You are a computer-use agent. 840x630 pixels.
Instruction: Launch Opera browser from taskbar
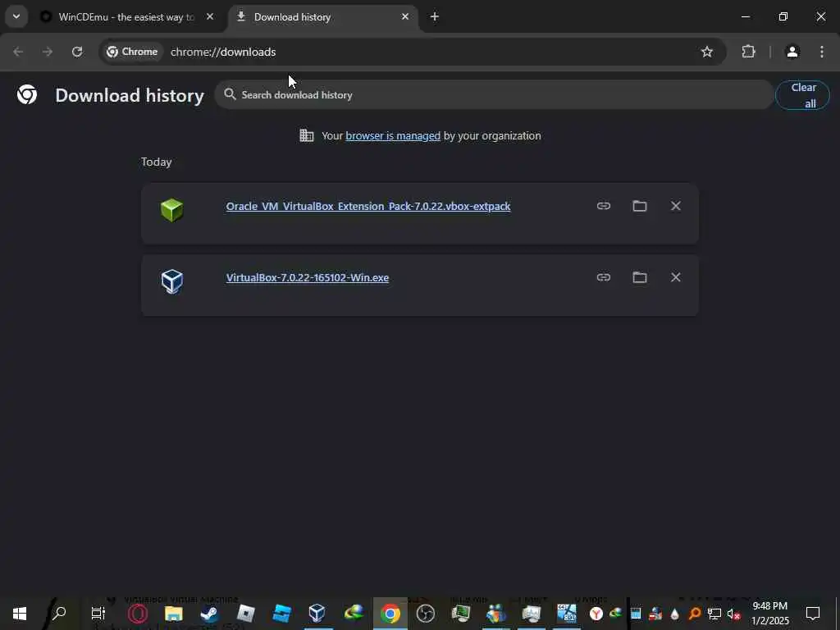(x=138, y=614)
